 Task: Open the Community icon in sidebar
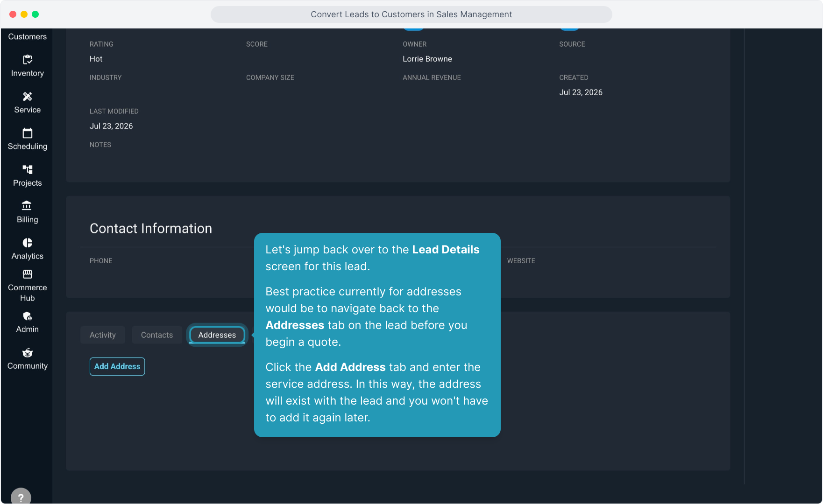point(28,353)
